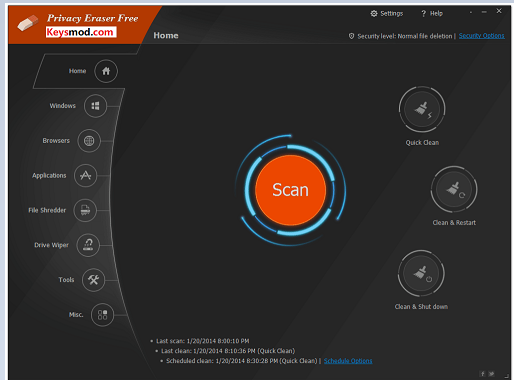Viewport: 514px width, 380px height.
Task: Open the Misc. grid icon
Action: [102, 315]
